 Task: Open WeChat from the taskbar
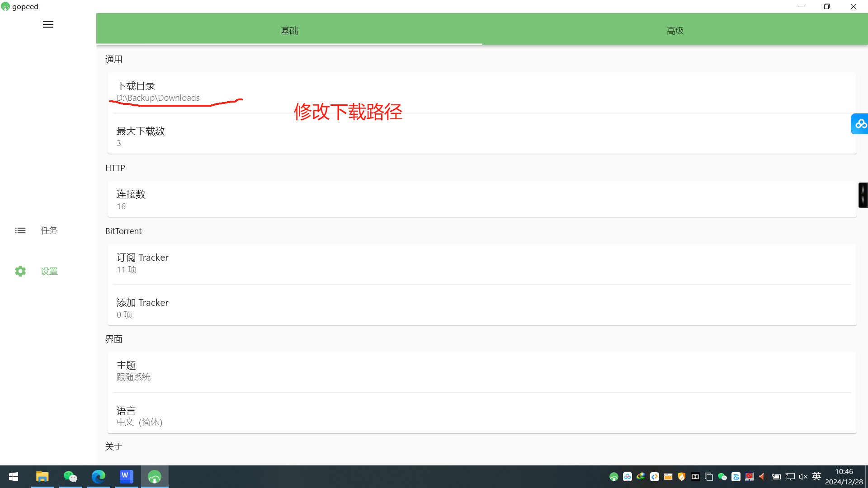(70, 476)
